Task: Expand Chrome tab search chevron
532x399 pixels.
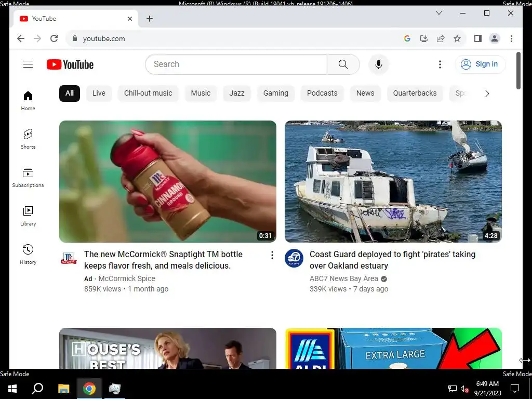Action: click(x=438, y=13)
